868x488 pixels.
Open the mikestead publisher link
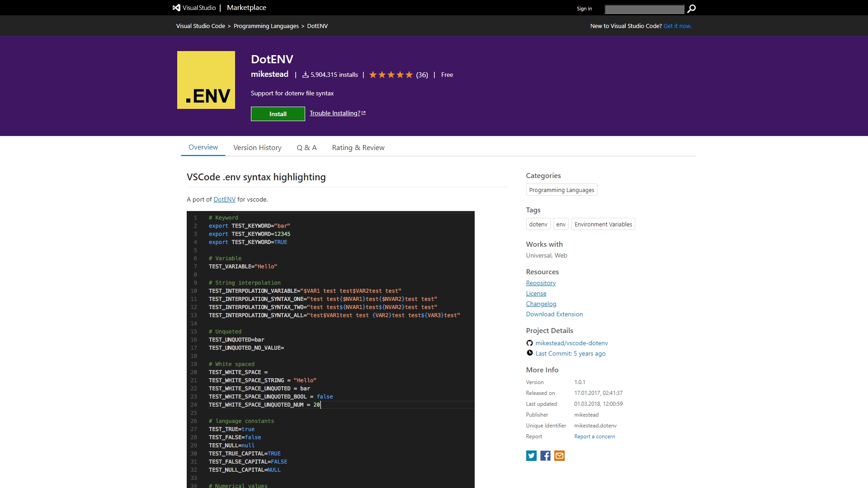[x=269, y=74]
